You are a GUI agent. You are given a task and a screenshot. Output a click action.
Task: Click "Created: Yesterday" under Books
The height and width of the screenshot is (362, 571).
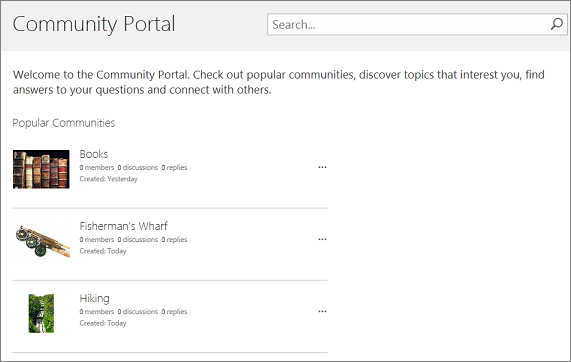click(109, 179)
